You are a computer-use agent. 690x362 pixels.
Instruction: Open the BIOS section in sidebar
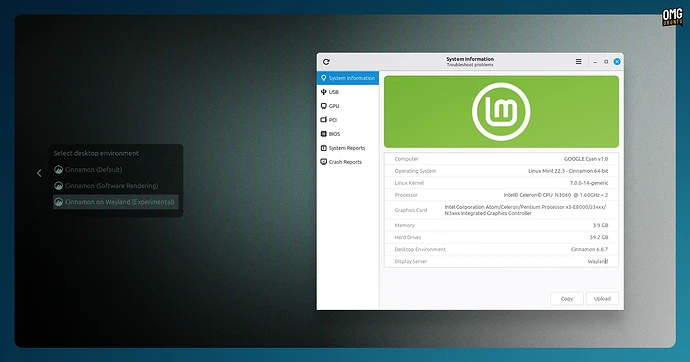tap(348, 134)
